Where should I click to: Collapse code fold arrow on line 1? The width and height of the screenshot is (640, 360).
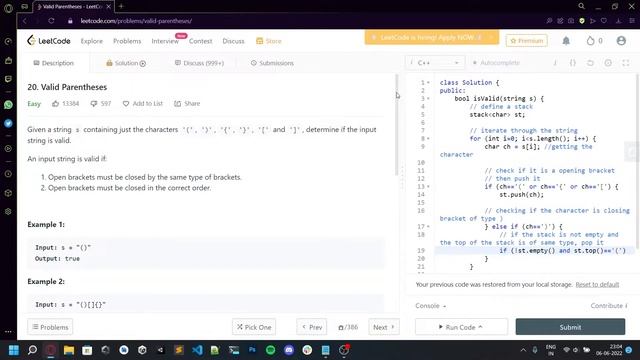point(428,83)
